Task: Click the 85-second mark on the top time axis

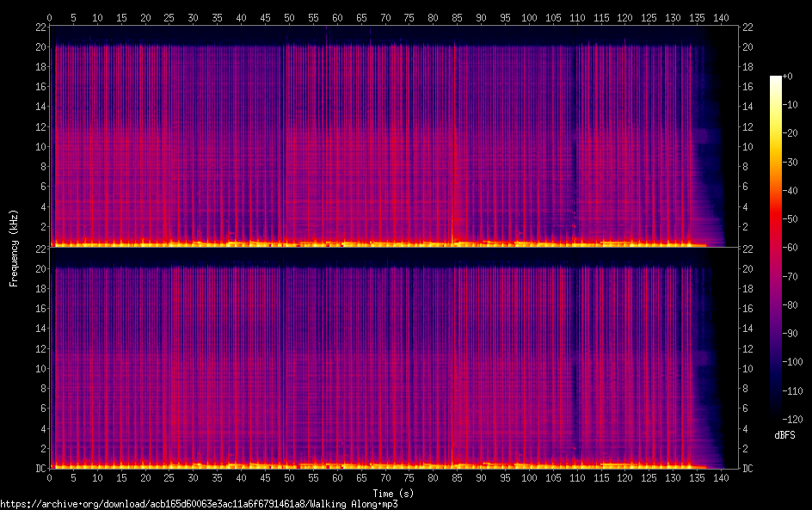Action: point(456,17)
